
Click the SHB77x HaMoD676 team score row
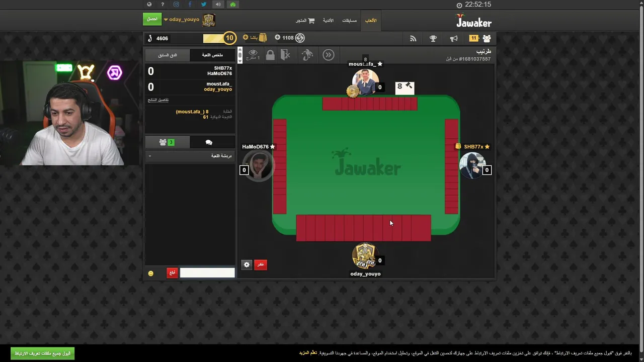(190, 71)
